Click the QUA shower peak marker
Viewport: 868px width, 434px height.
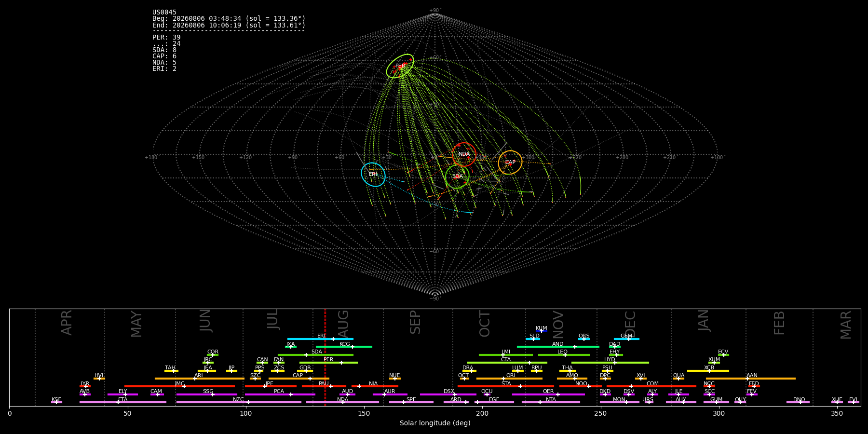678,379
